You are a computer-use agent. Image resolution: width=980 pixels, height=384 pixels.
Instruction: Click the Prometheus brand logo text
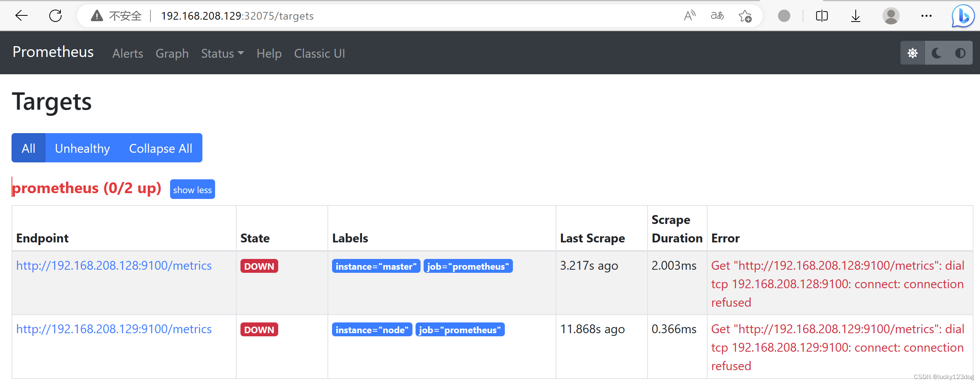pos(53,52)
